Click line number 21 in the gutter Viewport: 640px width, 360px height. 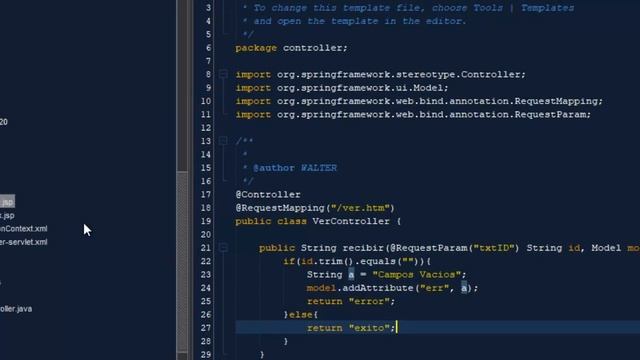pos(206,248)
